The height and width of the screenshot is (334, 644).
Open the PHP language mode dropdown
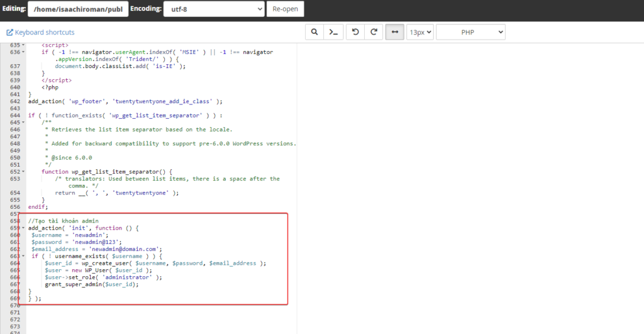tap(470, 32)
